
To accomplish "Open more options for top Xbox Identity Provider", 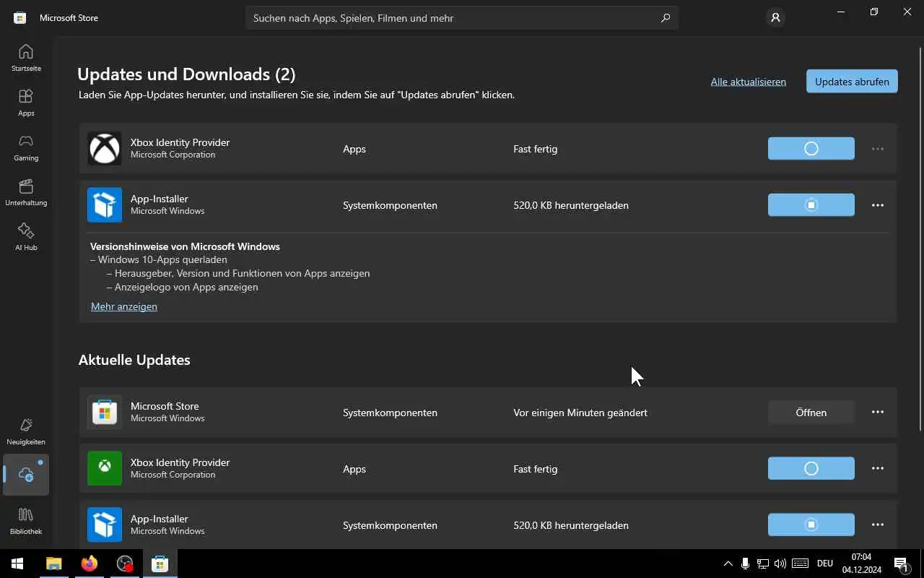I will tap(878, 149).
